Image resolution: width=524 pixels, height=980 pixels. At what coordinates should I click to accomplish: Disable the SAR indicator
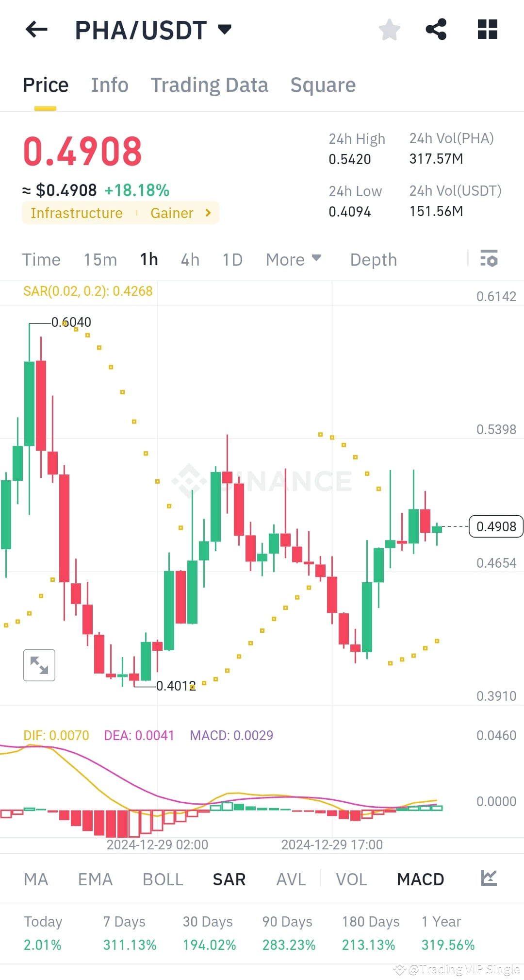(229, 879)
